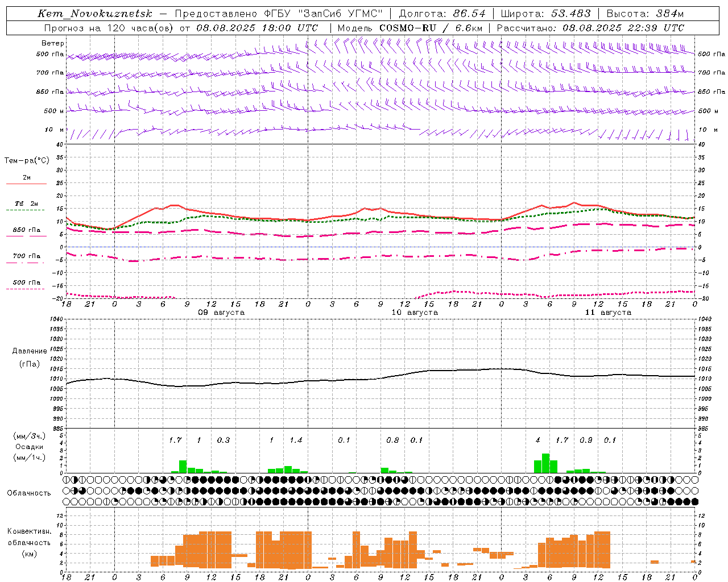
Task: Click the (мм/3ч.) units label
Action: click(x=29, y=436)
